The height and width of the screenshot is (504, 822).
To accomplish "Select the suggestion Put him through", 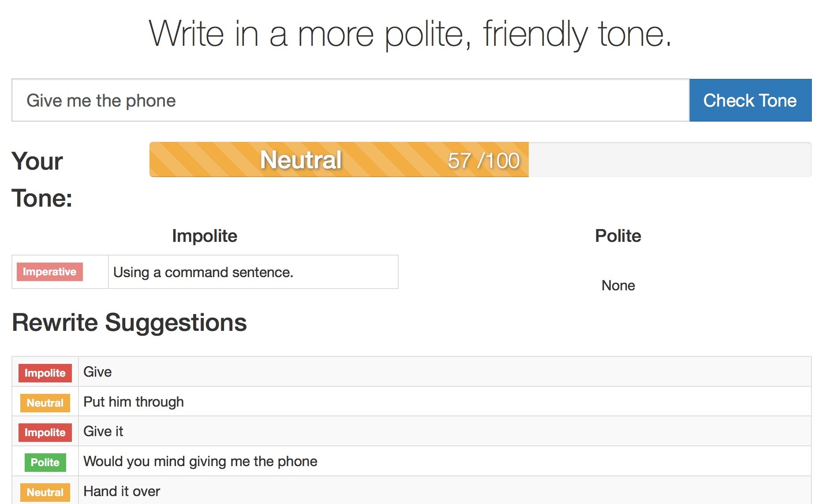I will click(133, 402).
